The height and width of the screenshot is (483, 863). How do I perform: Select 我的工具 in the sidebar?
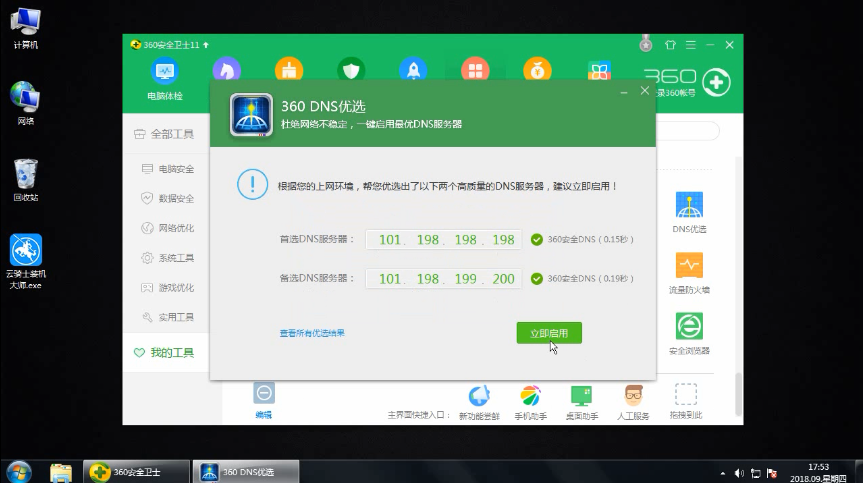pyautogui.click(x=164, y=353)
